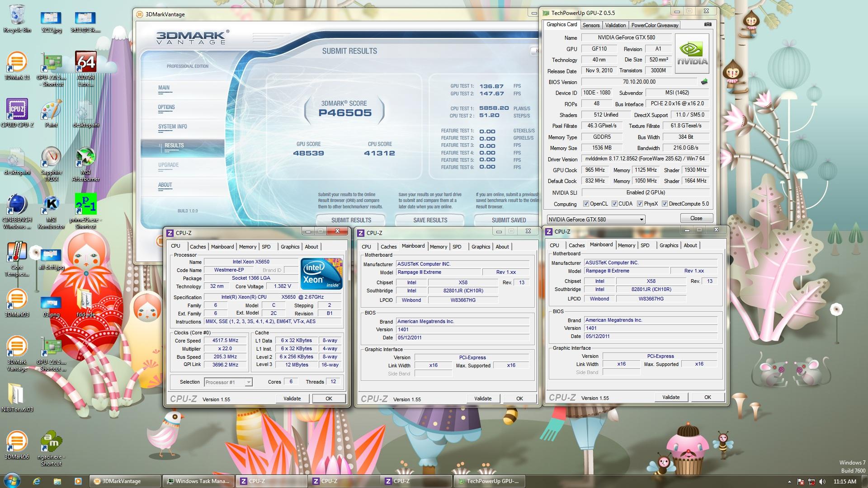Switch to Windows Task Manager taskbar button
The image size is (868, 488).
pyautogui.click(x=198, y=481)
